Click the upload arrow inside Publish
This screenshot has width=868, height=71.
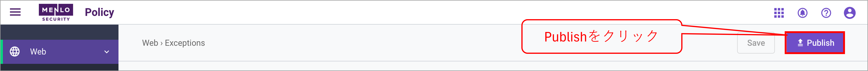tap(800, 43)
